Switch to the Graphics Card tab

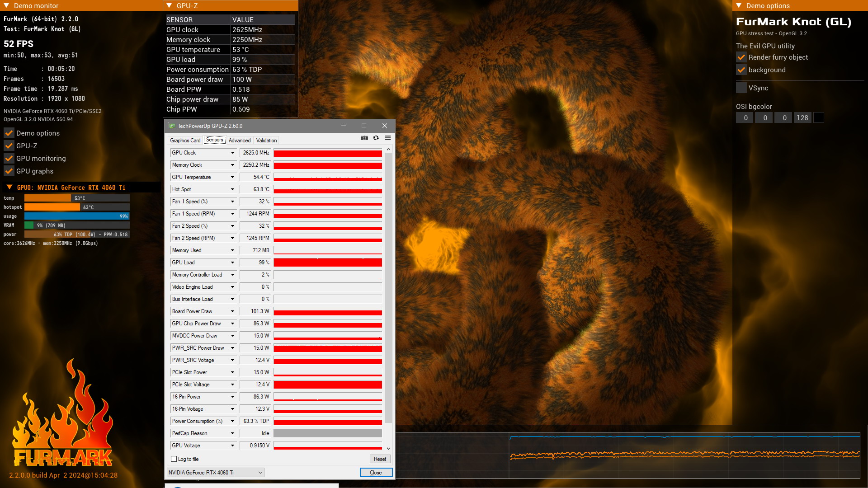(185, 141)
